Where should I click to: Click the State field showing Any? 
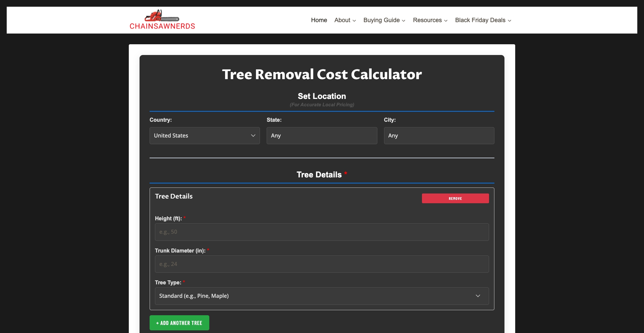[x=321, y=135]
